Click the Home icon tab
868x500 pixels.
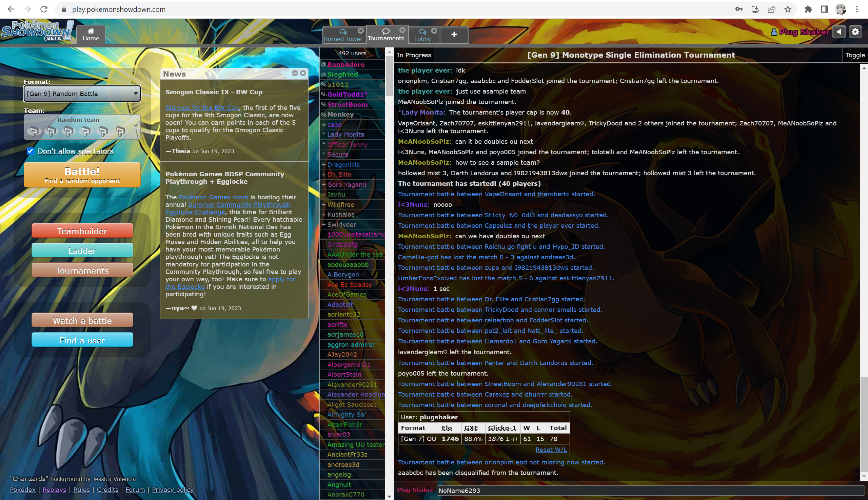[x=91, y=35]
